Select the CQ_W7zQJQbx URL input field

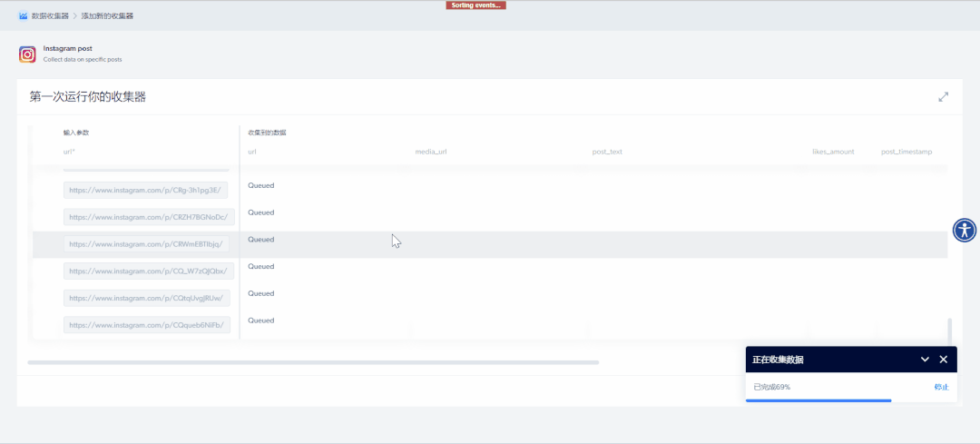click(149, 271)
